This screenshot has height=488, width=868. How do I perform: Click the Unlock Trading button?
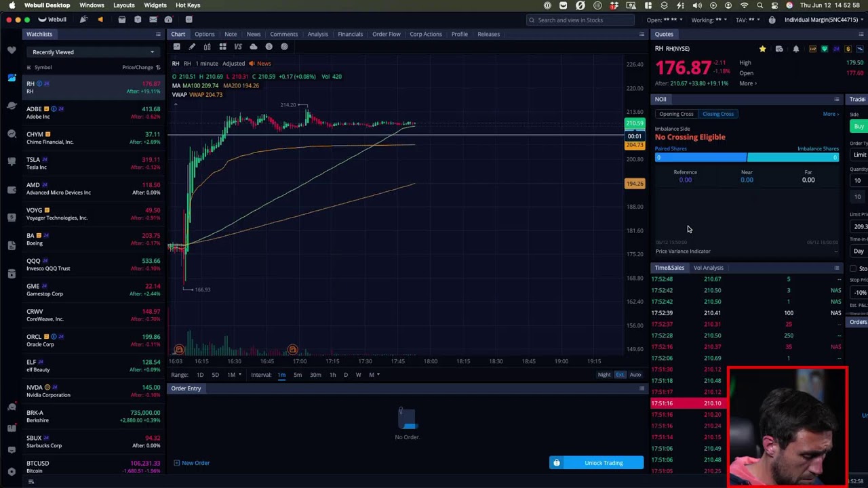click(596, 463)
